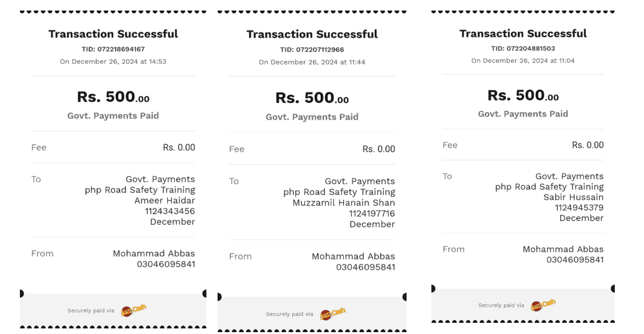Select TID 072204881503 text
644x334 pixels.
pyautogui.click(x=523, y=48)
